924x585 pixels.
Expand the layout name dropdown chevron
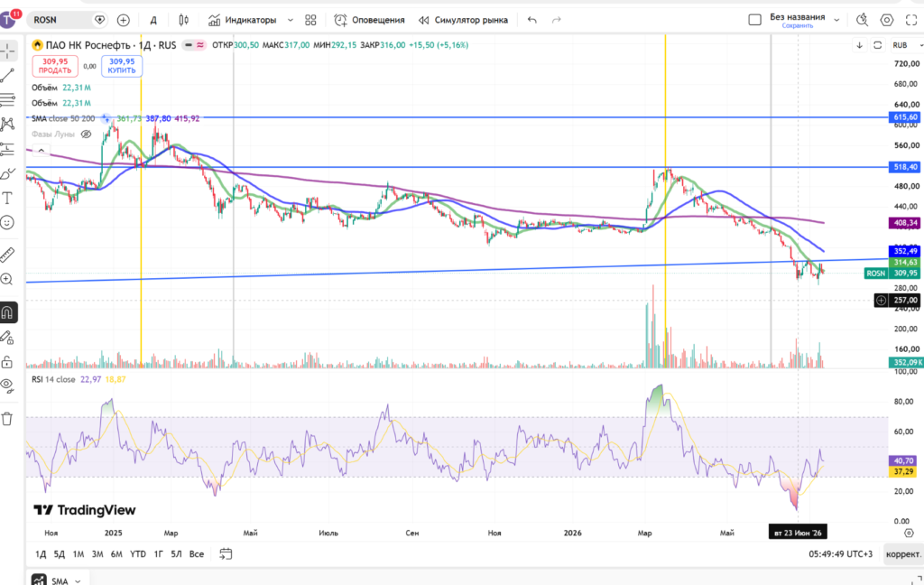tap(836, 20)
